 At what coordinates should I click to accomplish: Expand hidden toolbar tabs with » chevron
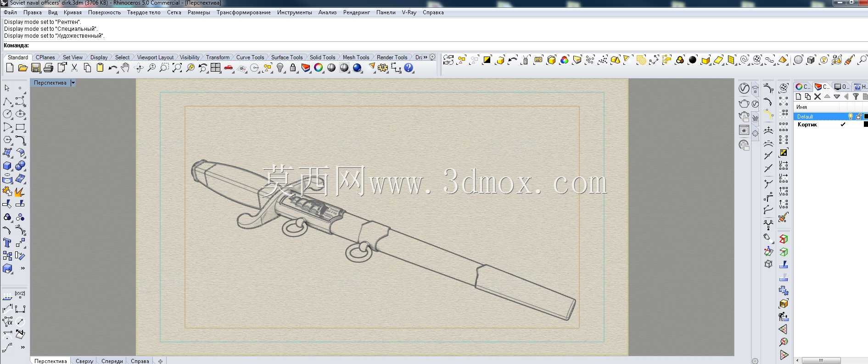click(x=425, y=57)
